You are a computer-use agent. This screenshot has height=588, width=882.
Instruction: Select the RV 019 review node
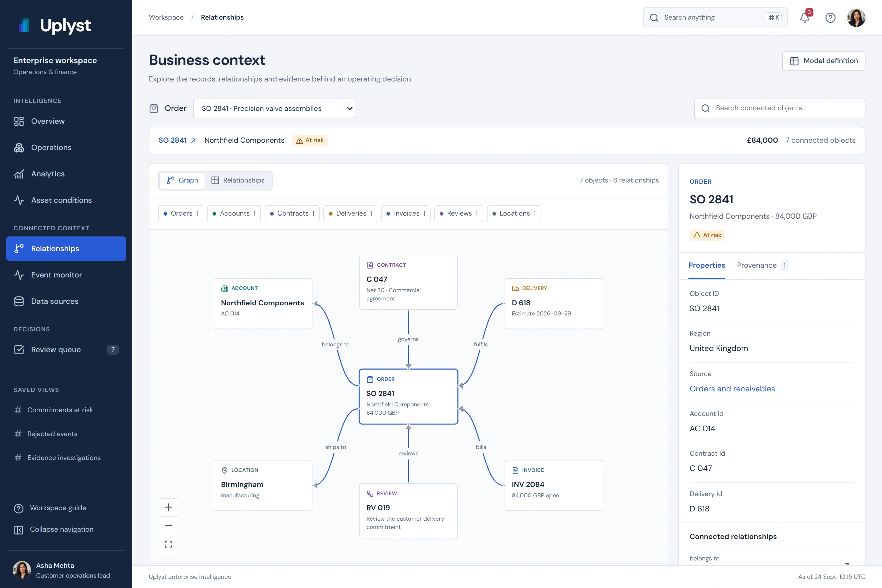click(408, 511)
